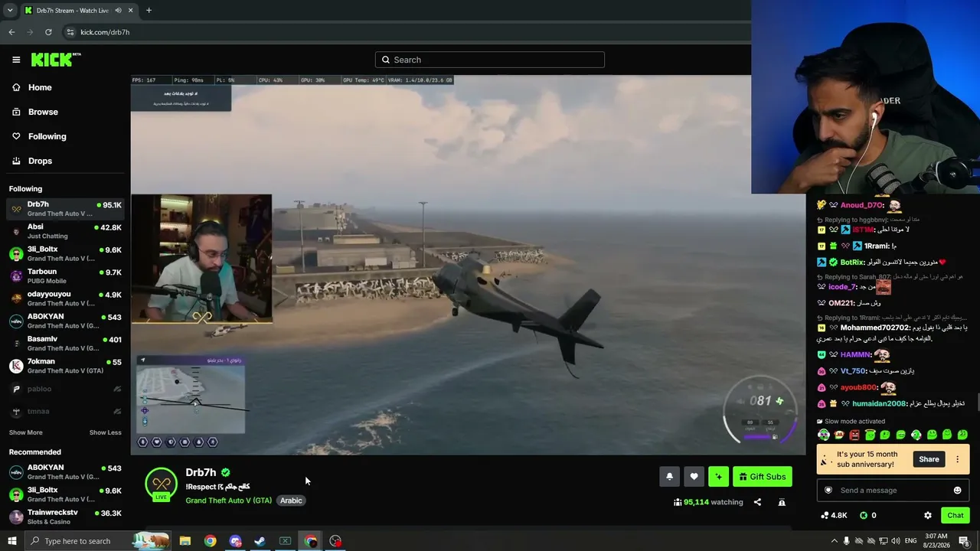This screenshot has width=980, height=551.
Task: Open odayyouyou channel in Following list
Action: [65, 298]
